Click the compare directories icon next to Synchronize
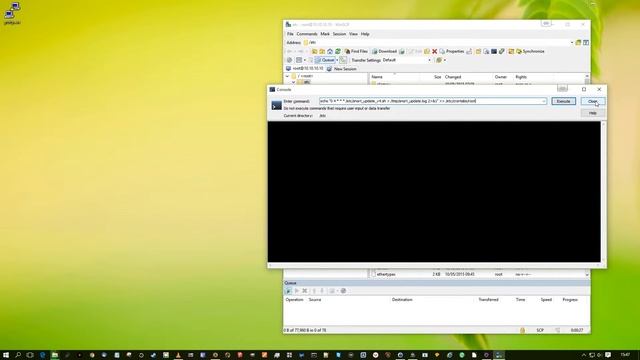640x360 pixels. point(511,51)
